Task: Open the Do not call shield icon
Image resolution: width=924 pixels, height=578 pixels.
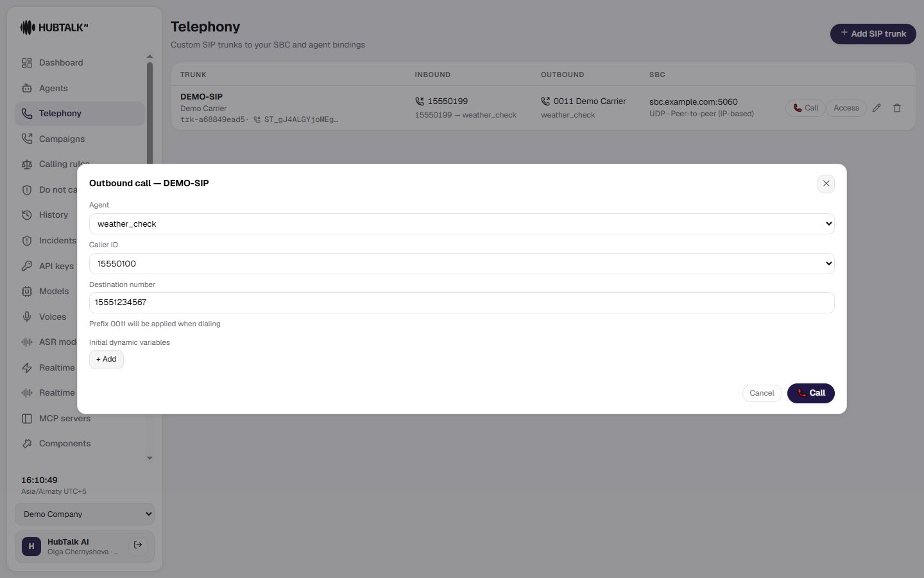Action: point(27,190)
